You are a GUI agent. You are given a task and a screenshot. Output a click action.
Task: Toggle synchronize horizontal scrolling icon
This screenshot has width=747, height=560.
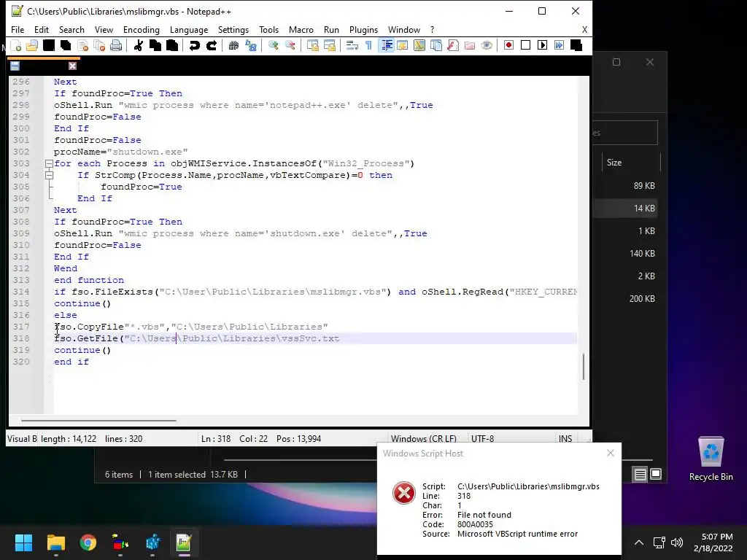(330, 45)
